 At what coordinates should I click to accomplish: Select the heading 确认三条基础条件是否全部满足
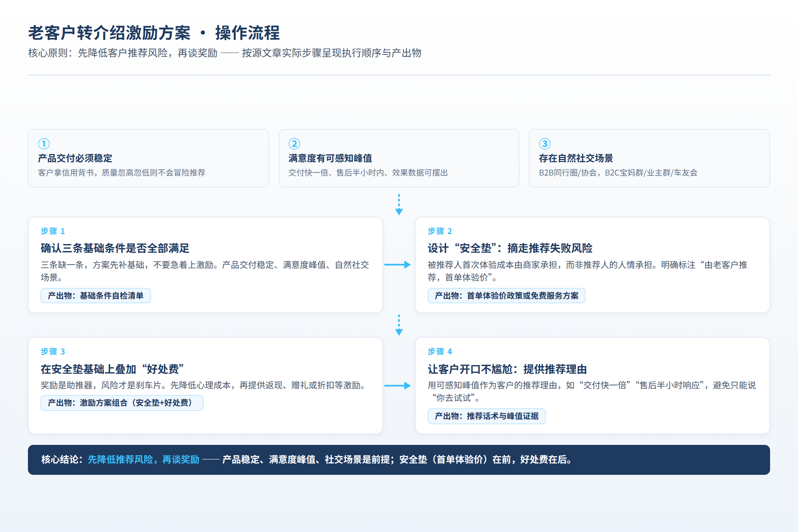point(115,248)
